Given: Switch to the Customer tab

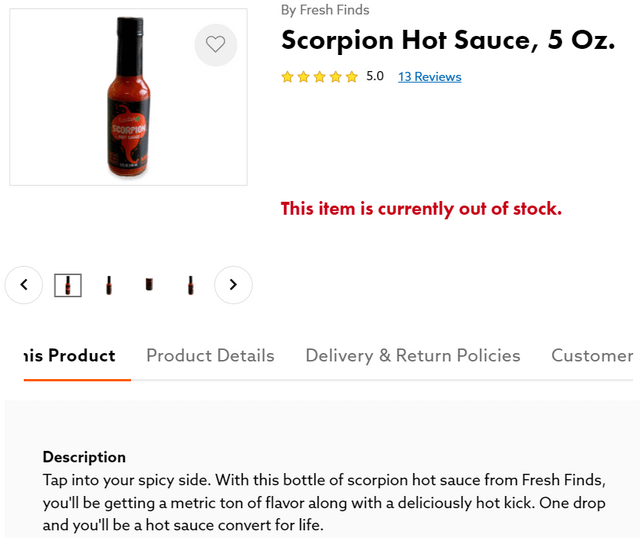Looking at the screenshot, I should tap(592, 355).
